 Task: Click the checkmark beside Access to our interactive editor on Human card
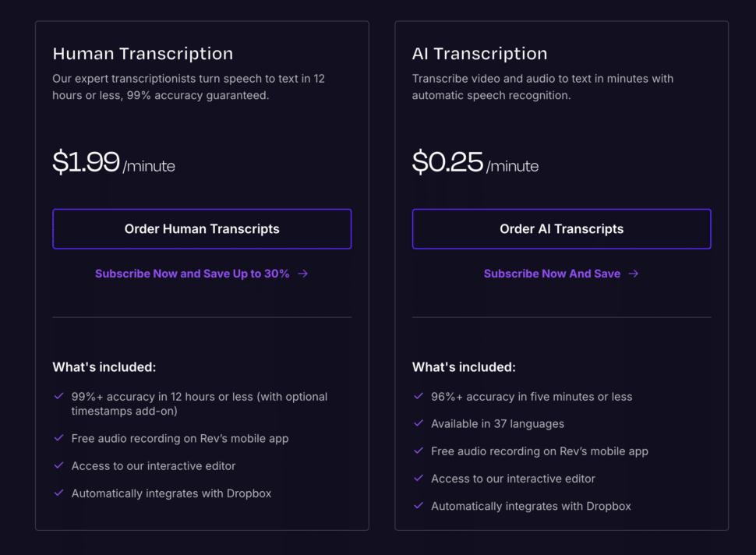[58, 465]
